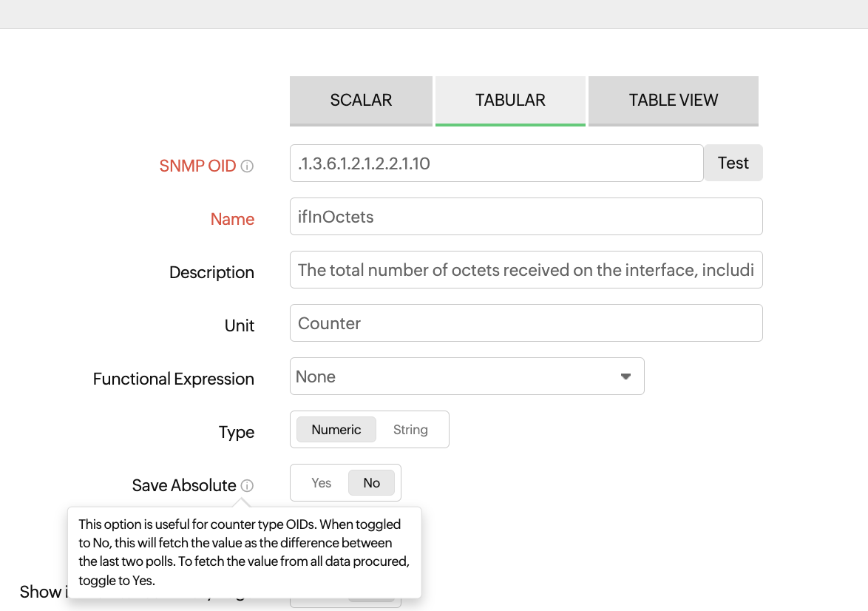The height and width of the screenshot is (611, 868).
Task: Set Type to String
Action: (410, 430)
